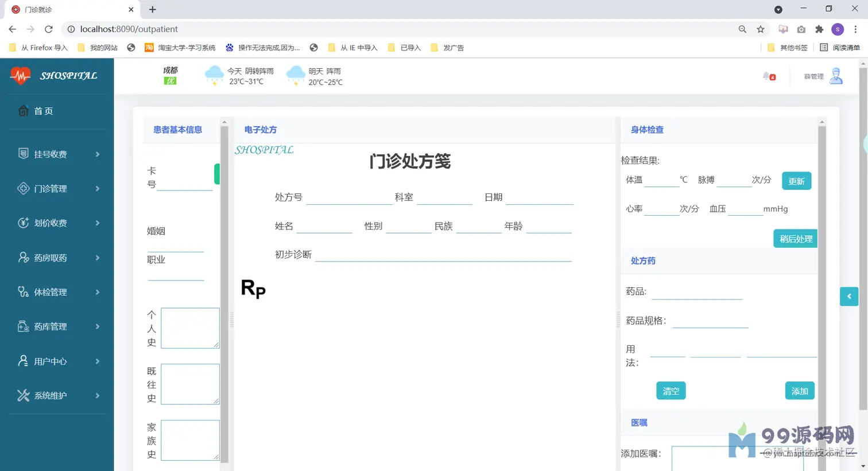Click the browser back arrow
Image resolution: width=868 pixels, height=471 pixels.
(13, 29)
